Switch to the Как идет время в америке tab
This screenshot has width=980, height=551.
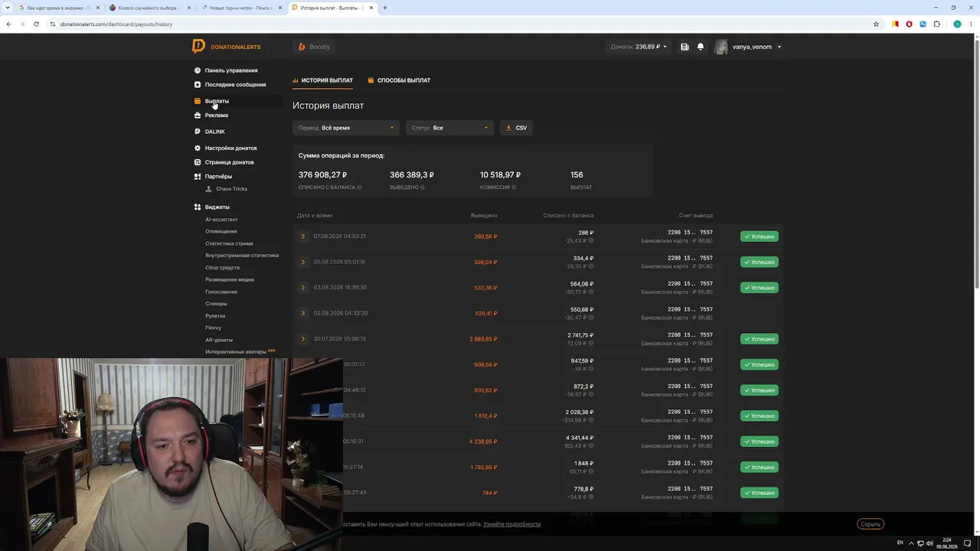click(57, 8)
